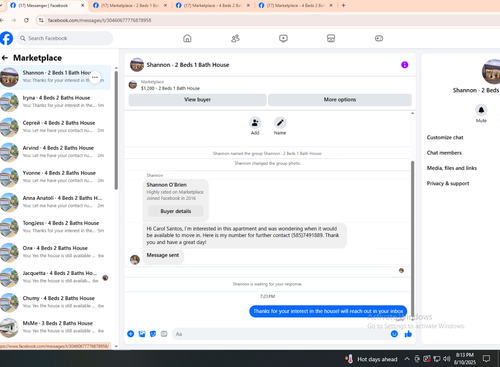Image resolution: width=500 pixels, height=367 pixels.
Task: Mute chat using the bell icon
Action: pyautogui.click(x=481, y=110)
